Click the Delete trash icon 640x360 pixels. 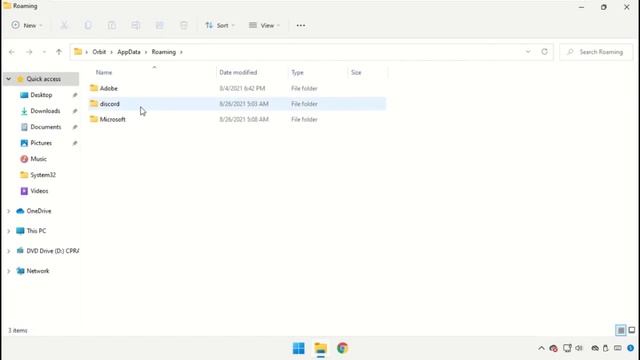click(x=184, y=25)
